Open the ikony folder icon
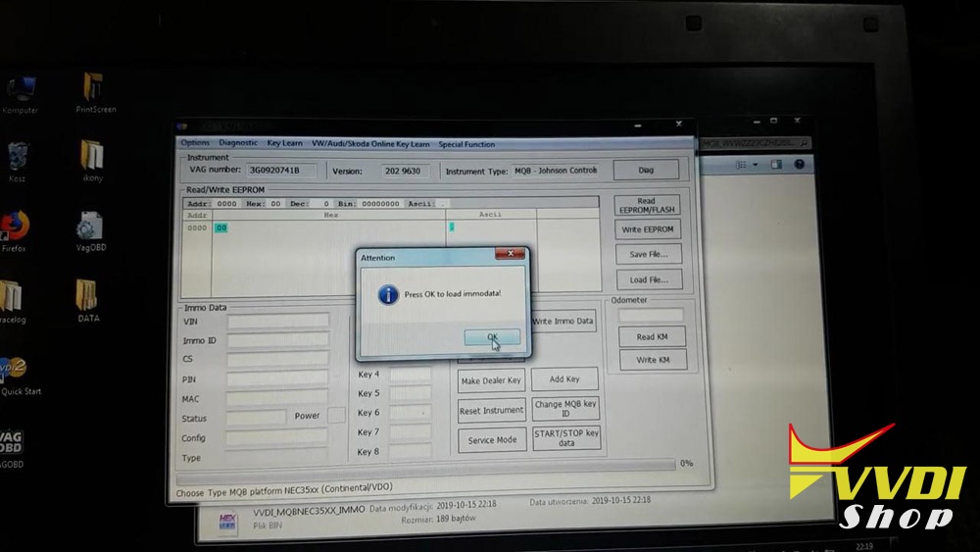This screenshot has height=552, width=980. coord(92,162)
